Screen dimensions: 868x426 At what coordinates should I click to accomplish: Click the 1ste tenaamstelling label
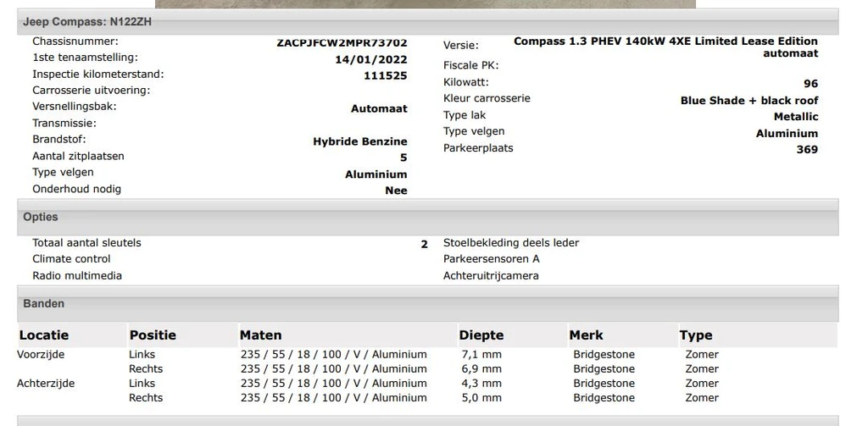(86, 58)
